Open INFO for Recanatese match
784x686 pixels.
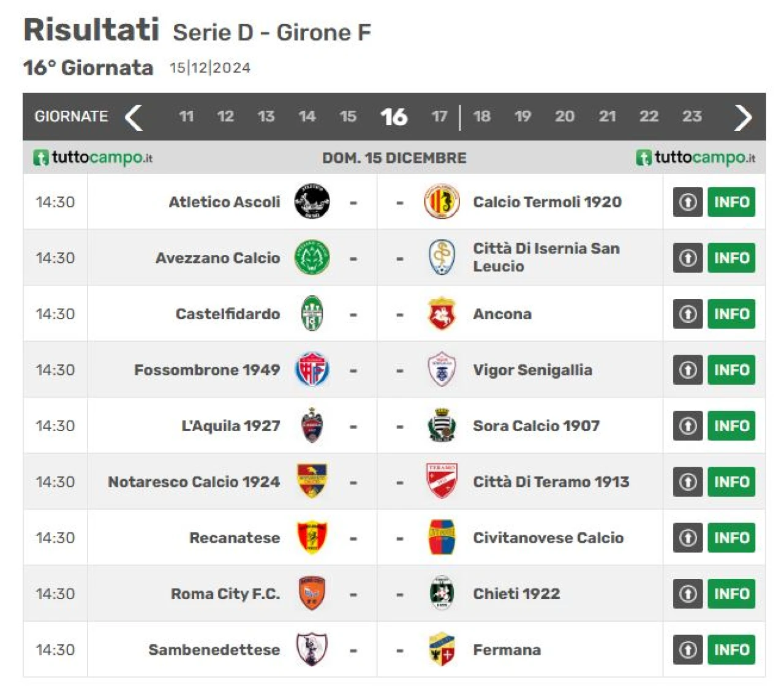click(731, 537)
